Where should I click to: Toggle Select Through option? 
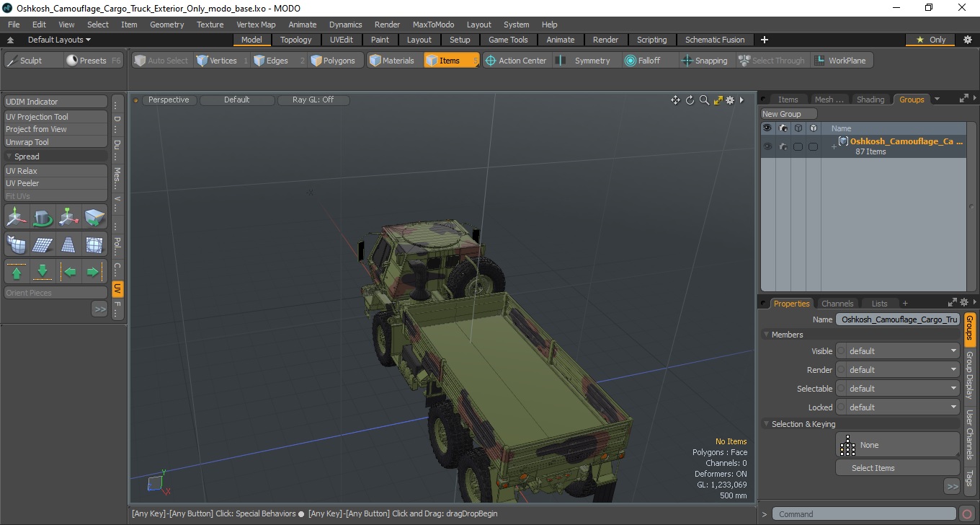[x=772, y=61]
